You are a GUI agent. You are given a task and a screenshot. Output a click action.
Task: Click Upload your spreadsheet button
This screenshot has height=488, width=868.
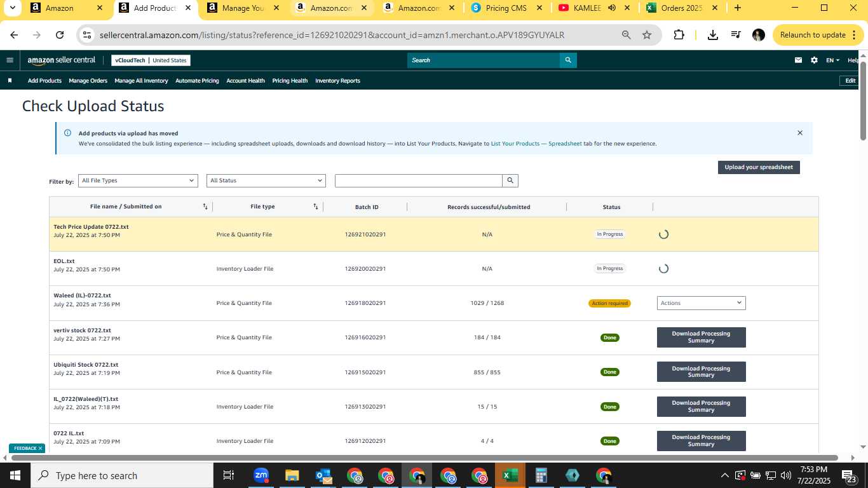pyautogui.click(x=759, y=167)
